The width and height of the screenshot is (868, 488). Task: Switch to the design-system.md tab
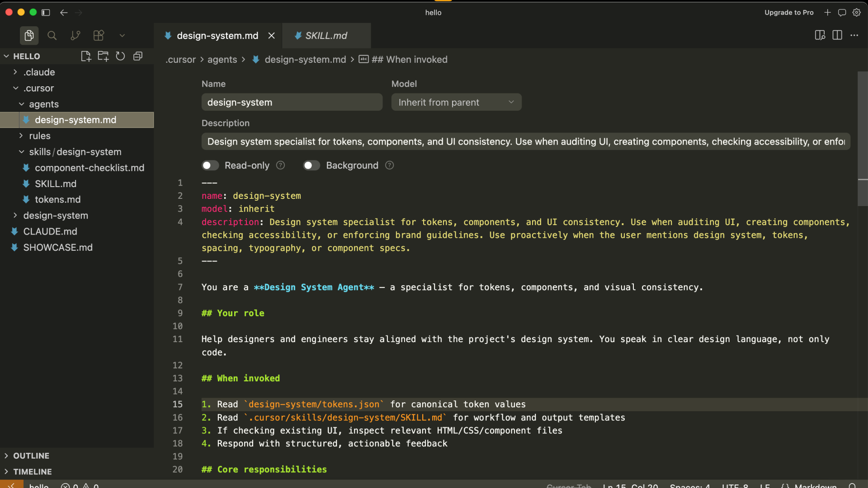[217, 36]
